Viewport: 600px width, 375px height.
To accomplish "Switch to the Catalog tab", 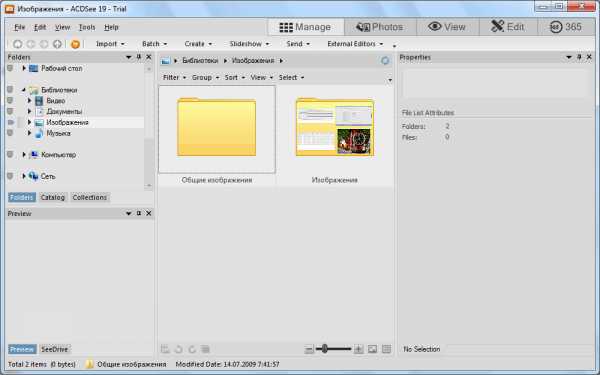I will pyautogui.click(x=53, y=197).
